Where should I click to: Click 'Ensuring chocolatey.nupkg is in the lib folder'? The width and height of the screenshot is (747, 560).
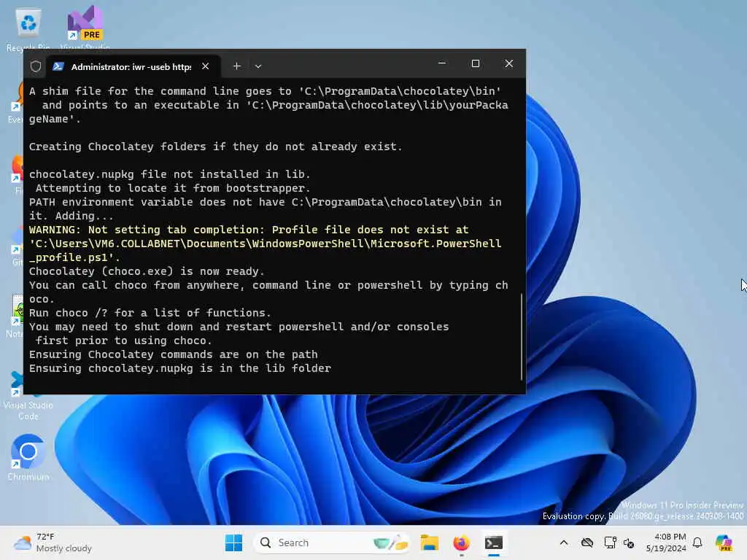(179, 368)
